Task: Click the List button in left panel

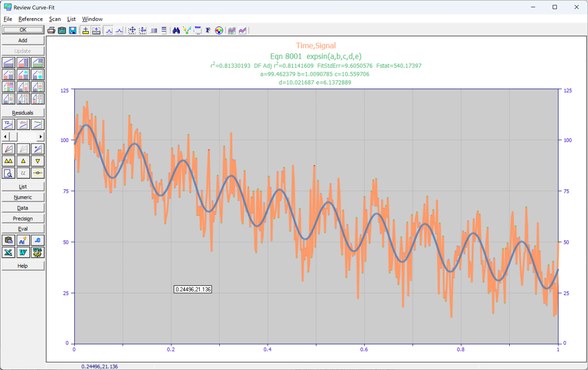Action: click(x=23, y=187)
